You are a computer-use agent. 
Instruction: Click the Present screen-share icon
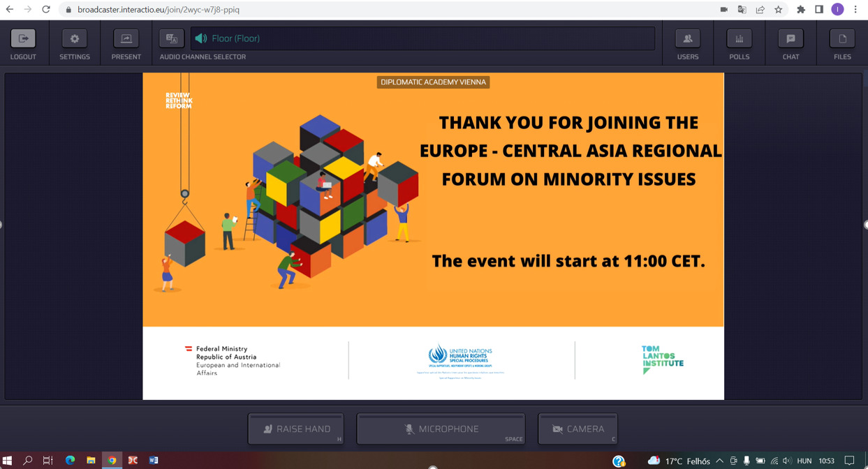pyautogui.click(x=126, y=39)
